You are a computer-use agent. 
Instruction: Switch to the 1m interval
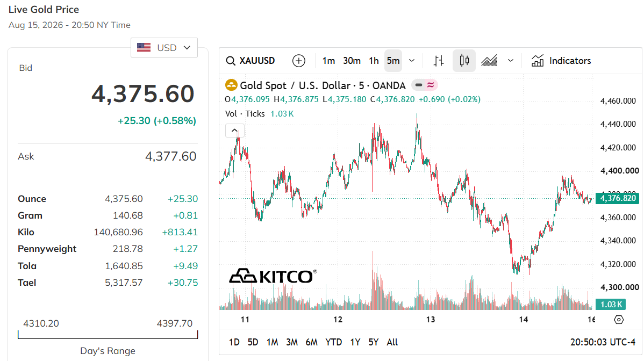point(328,61)
